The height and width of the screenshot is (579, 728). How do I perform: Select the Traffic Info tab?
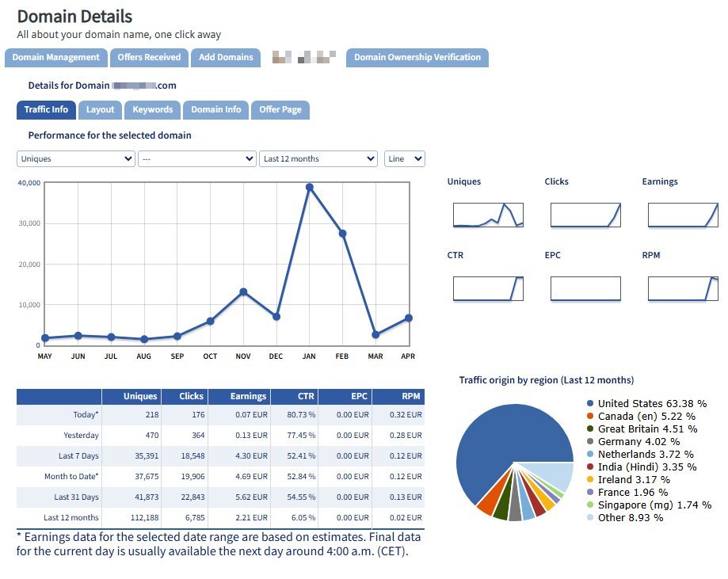coord(46,110)
